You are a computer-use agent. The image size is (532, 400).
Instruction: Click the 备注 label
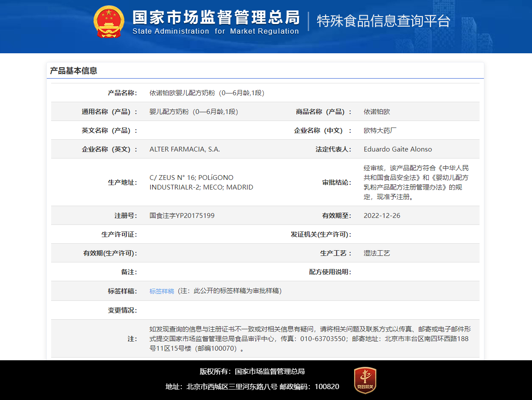[x=129, y=272]
